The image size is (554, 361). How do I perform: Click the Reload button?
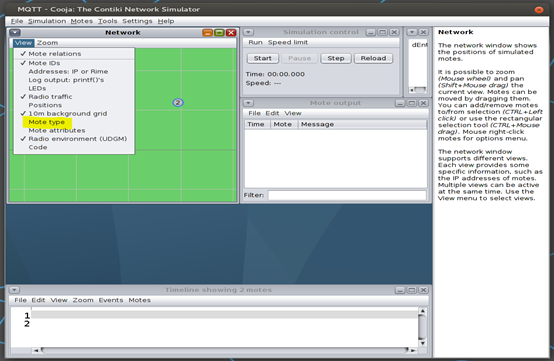coord(373,58)
